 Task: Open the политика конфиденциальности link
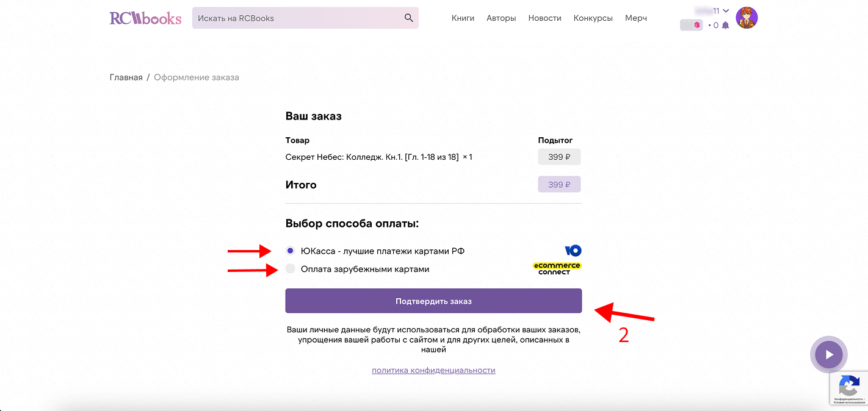point(433,370)
